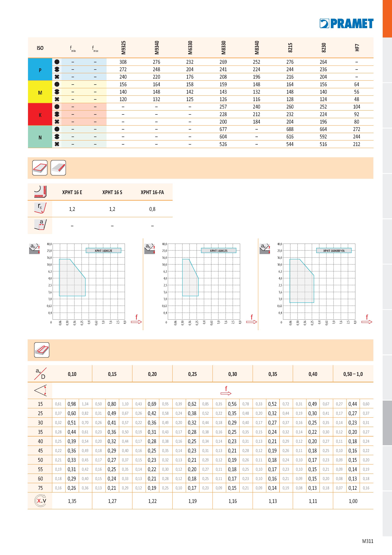Click the 8230 grade column header

[324, 48]
